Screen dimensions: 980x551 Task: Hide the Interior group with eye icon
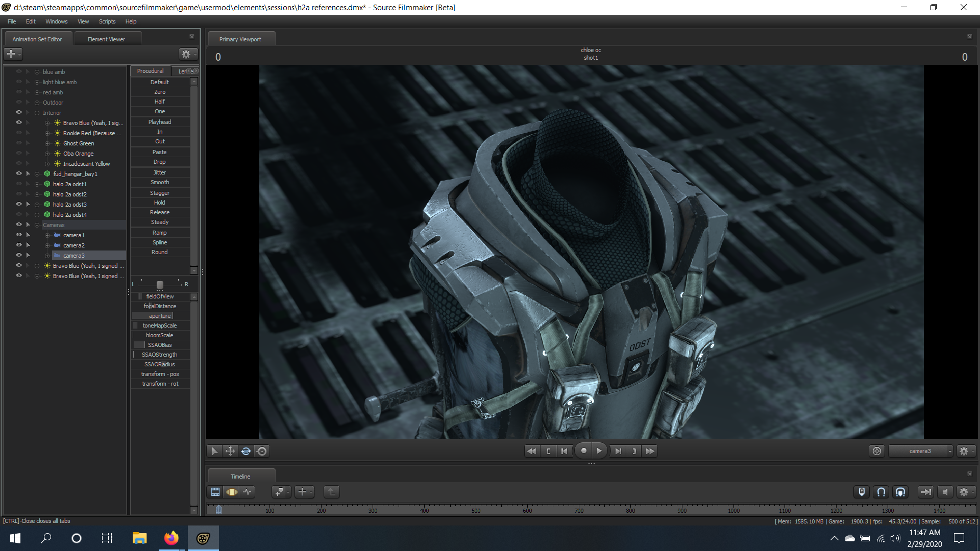pyautogui.click(x=19, y=112)
